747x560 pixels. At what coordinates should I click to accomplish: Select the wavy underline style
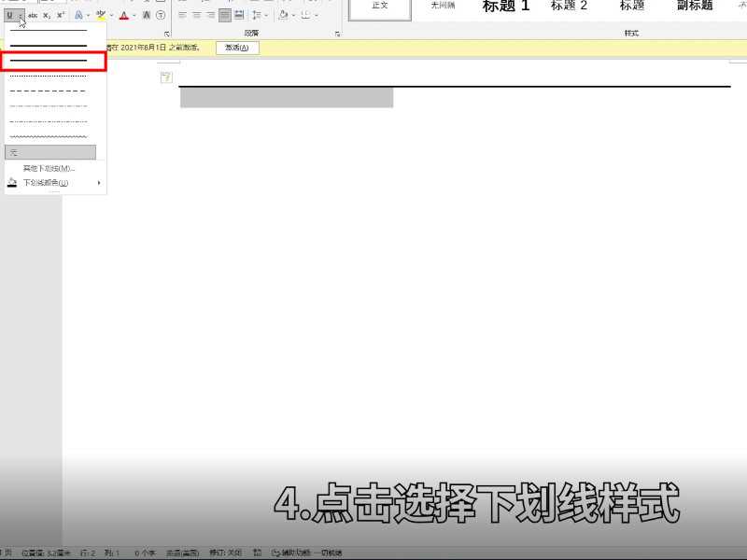(51, 137)
